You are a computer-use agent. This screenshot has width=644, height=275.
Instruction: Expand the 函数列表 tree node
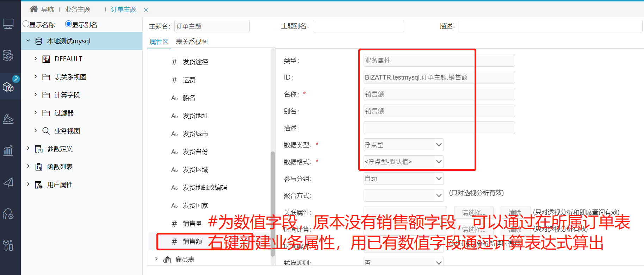click(x=28, y=166)
